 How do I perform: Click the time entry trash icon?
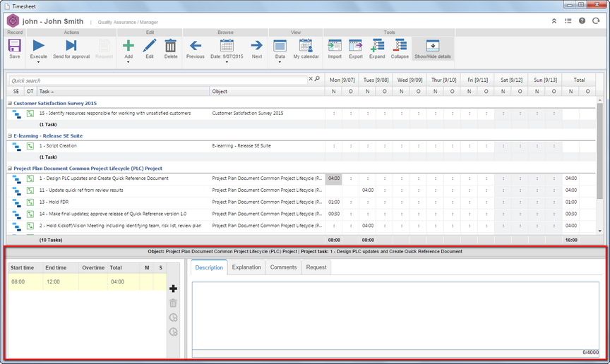point(173,303)
